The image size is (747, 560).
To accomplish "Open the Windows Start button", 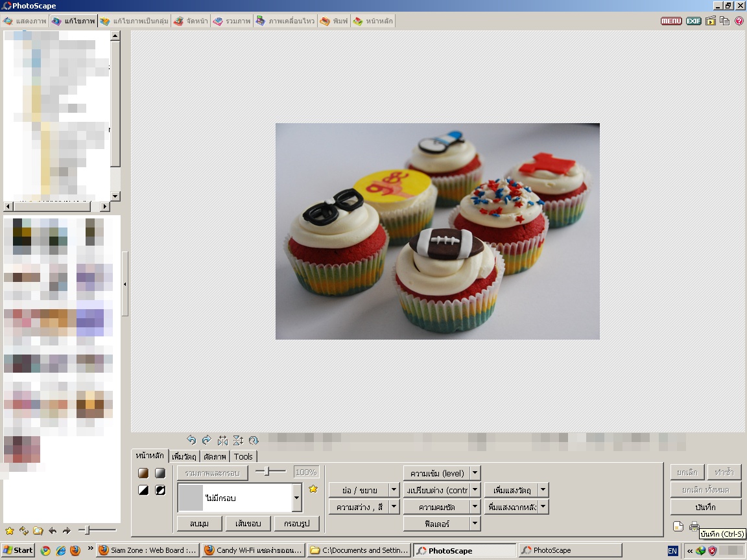I will coord(18,550).
